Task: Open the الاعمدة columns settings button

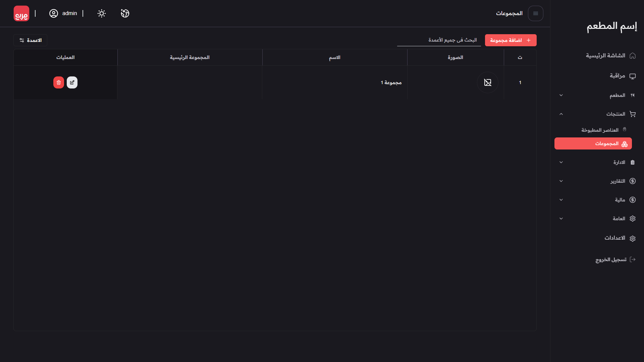Action: point(31,40)
